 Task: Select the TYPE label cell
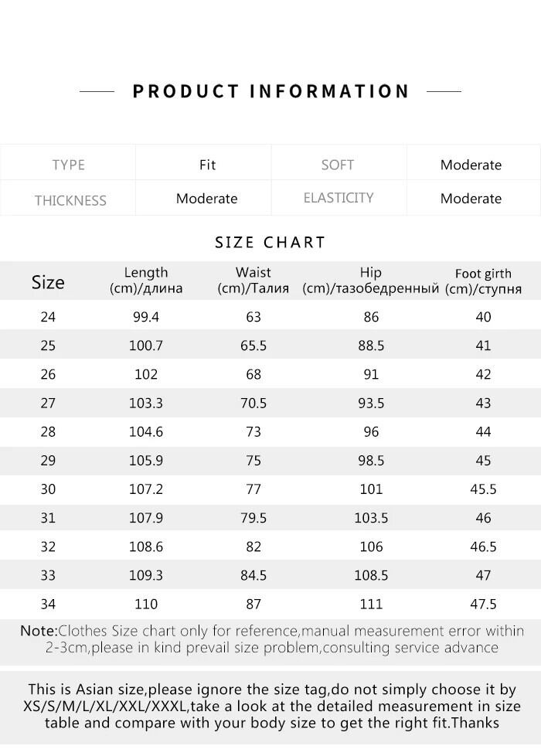68,165
